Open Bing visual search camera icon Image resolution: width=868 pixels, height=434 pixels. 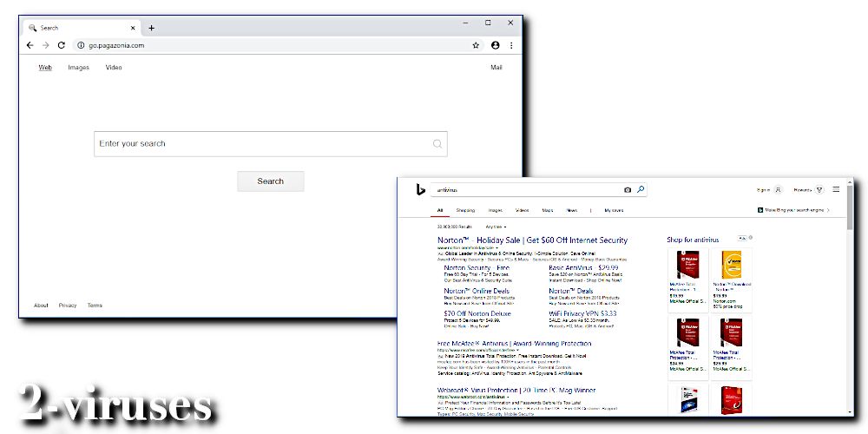(628, 190)
